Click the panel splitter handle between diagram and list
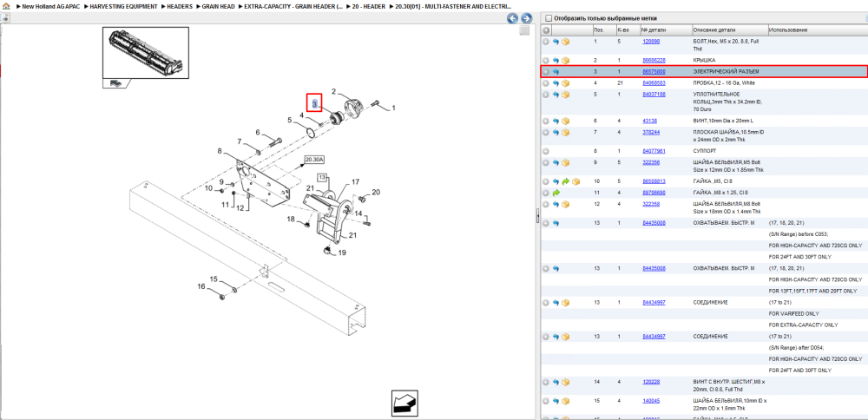The width and height of the screenshot is (868, 420). [x=537, y=216]
